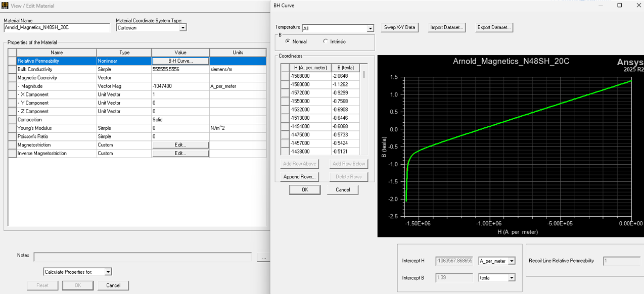Click Swap X-Y Data button
Viewport: 644px width, 294px height.
(x=399, y=27)
